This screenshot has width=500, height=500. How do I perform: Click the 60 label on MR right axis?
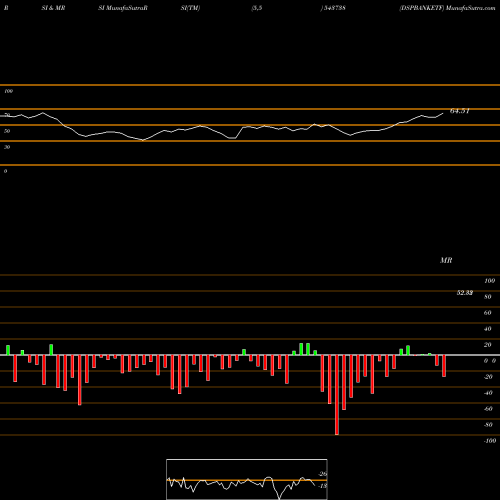[488, 313]
